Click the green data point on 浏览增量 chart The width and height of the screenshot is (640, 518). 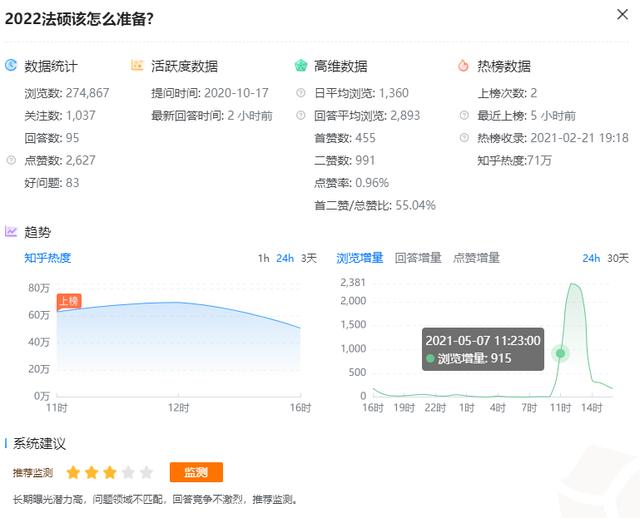point(560,353)
